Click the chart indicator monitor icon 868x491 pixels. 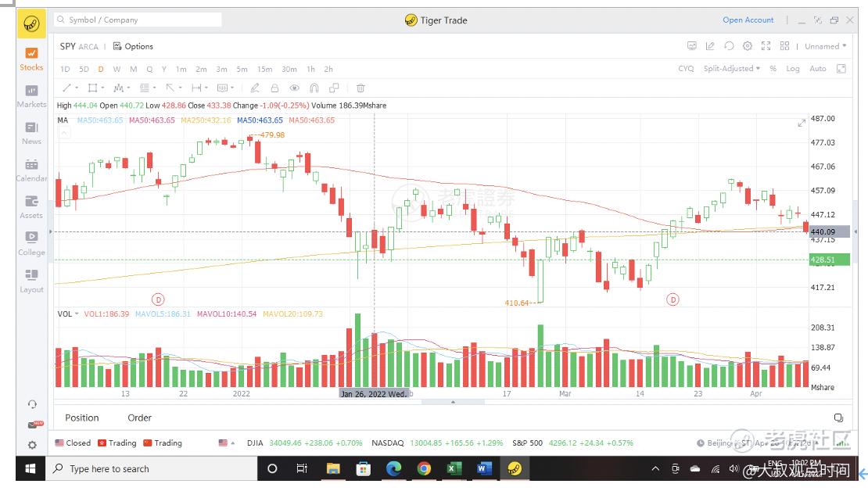coord(692,46)
